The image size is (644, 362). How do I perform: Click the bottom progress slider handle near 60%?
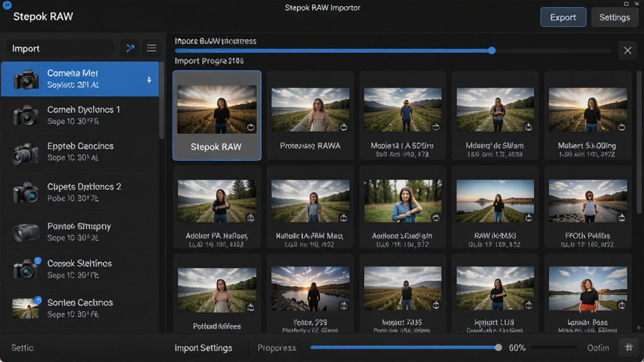[498, 348]
